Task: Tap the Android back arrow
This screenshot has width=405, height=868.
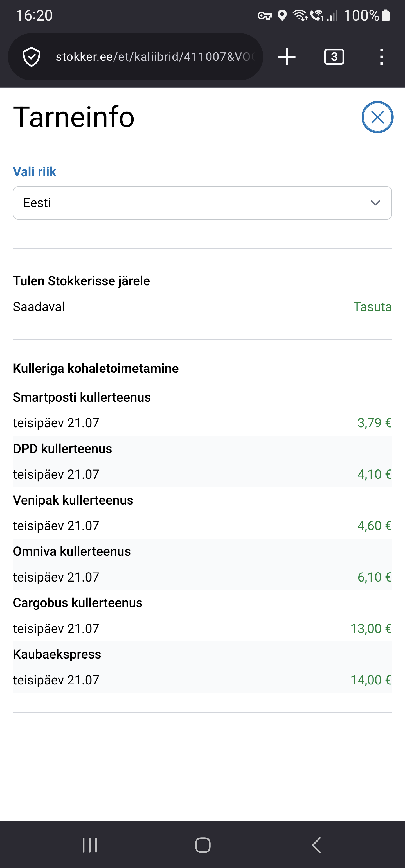Action: 316,845
